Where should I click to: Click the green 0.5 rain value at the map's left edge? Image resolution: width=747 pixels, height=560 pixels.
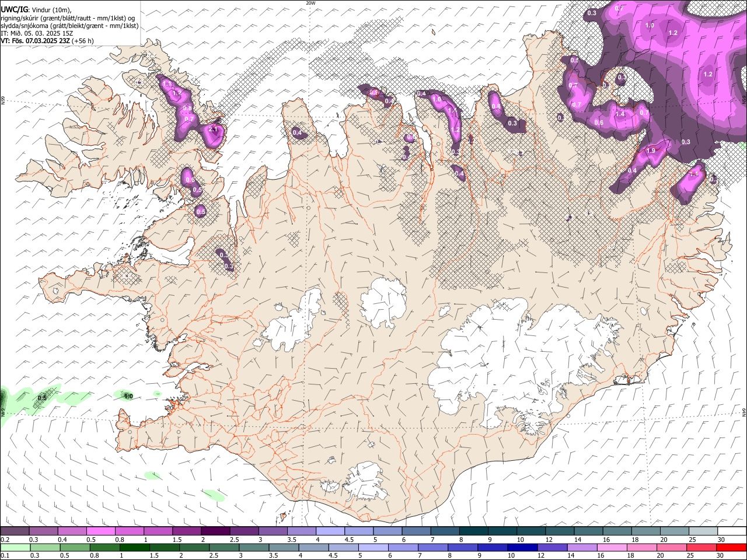pyautogui.click(x=42, y=398)
